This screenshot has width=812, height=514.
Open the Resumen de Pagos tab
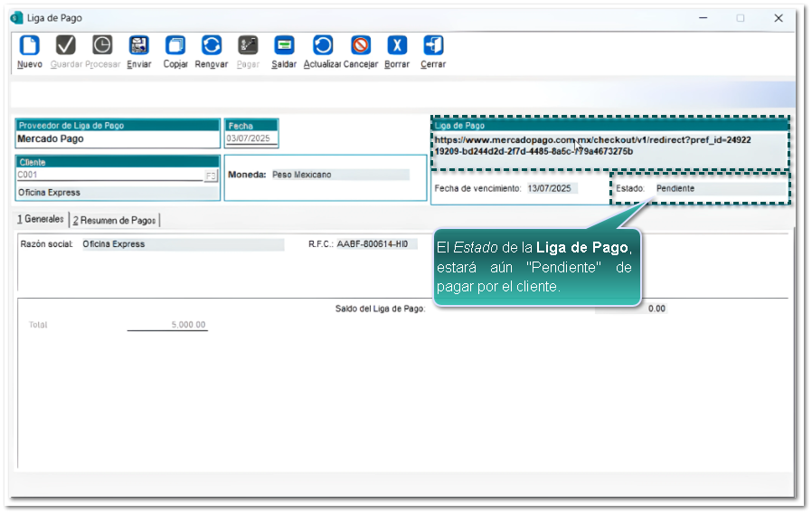point(115,220)
